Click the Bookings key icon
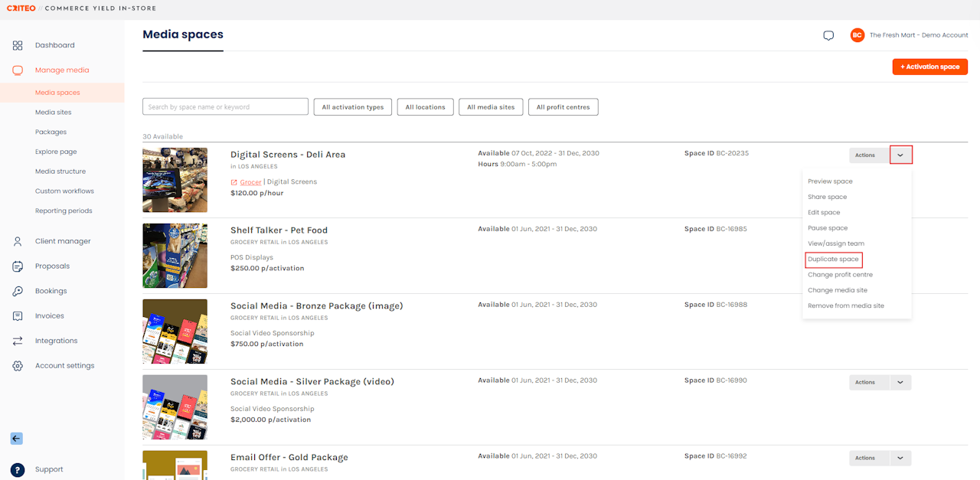980x480 pixels. (18, 291)
